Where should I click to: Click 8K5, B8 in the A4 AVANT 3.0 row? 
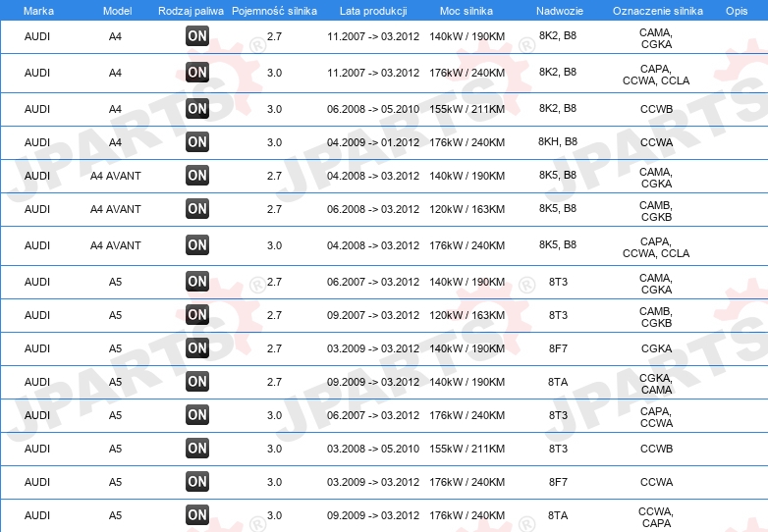click(x=558, y=244)
